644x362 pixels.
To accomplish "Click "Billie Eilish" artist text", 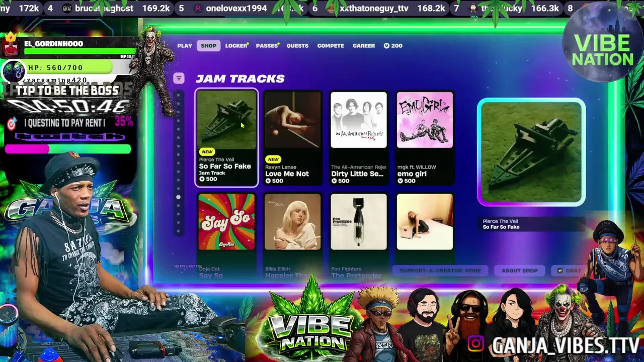I will (278, 269).
